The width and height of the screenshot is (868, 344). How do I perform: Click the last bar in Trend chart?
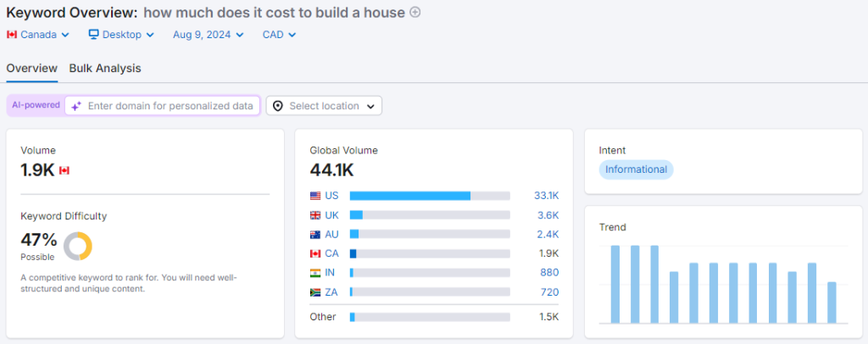coord(832,302)
